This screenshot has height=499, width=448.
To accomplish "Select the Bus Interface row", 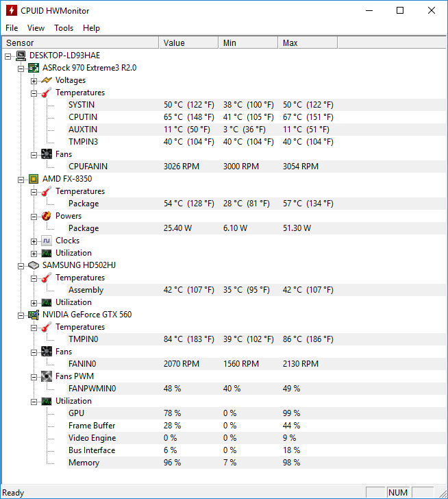I will point(256,450).
